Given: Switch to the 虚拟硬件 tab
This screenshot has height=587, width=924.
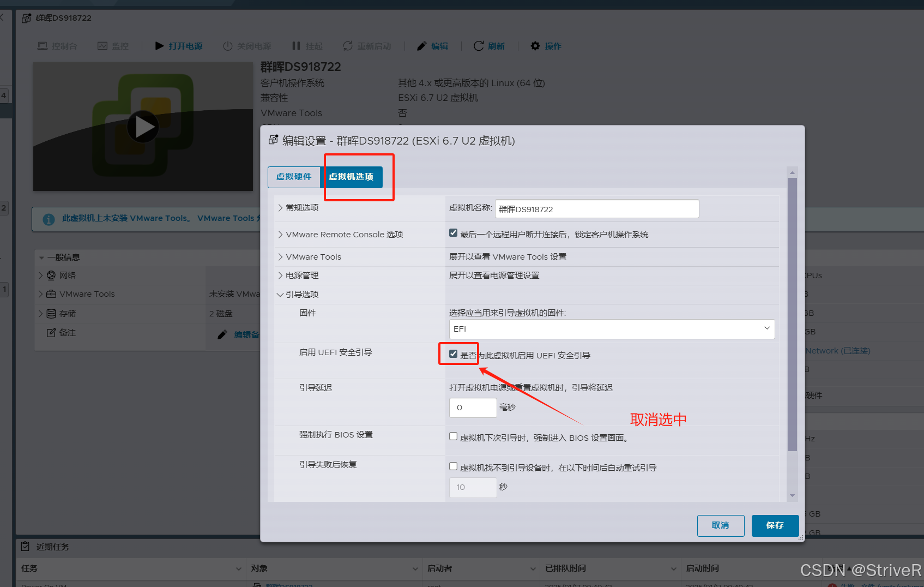Looking at the screenshot, I should click(x=294, y=177).
